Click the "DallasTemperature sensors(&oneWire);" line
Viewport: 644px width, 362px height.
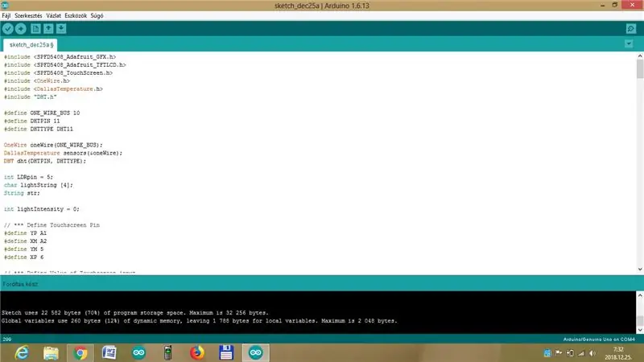pos(63,153)
